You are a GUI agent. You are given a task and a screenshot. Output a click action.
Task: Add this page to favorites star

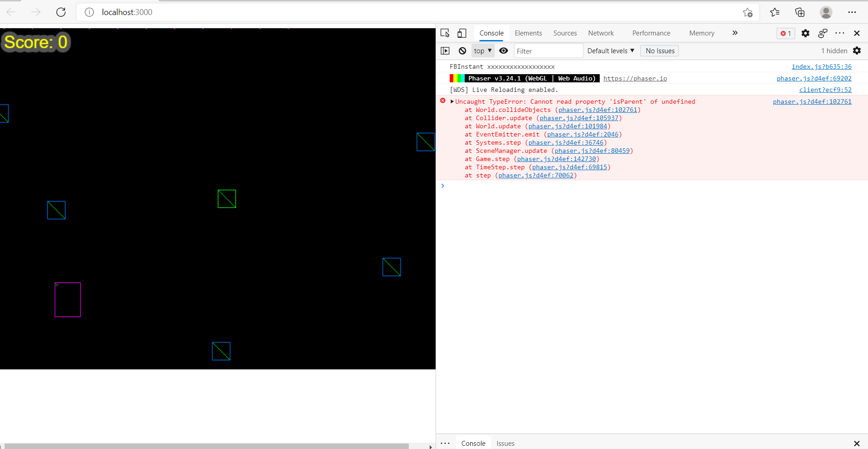click(748, 12)
